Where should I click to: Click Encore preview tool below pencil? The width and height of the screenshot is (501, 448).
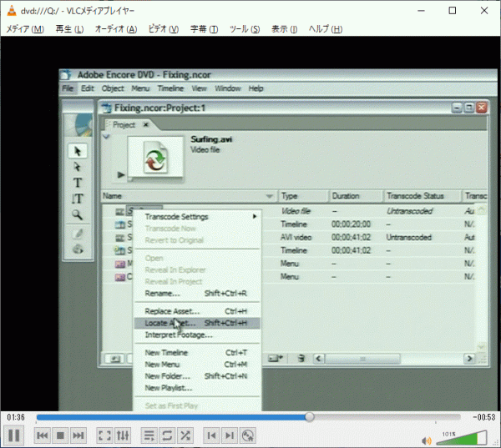tap(78, 249)
